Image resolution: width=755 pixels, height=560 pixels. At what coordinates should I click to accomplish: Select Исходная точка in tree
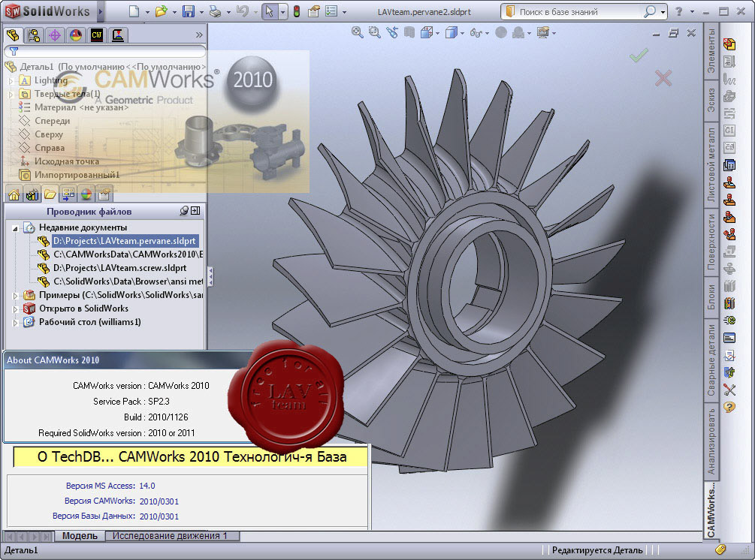coord(59,161)
